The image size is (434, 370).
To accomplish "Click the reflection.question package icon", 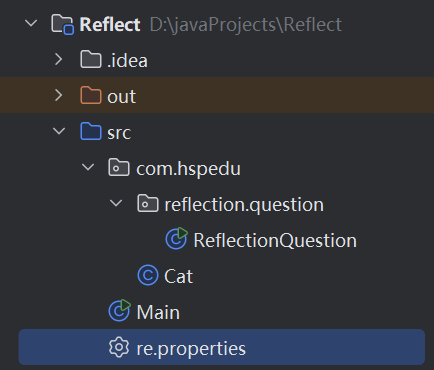I will coord(148,203).
